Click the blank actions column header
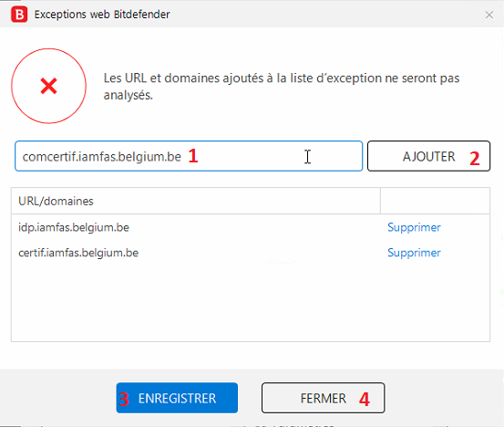The width and height of the screenshot is (504, 427). pyautogui.click(x=436, y=201)
